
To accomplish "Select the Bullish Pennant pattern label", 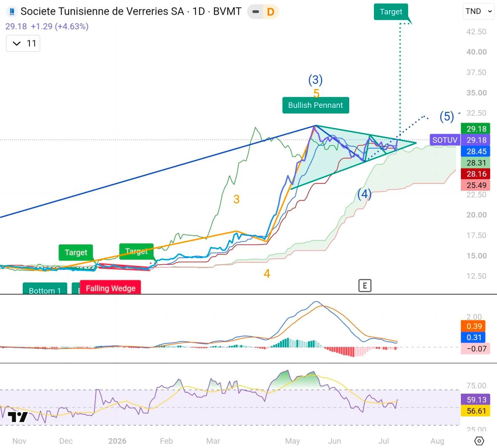I will pos(315,105).
